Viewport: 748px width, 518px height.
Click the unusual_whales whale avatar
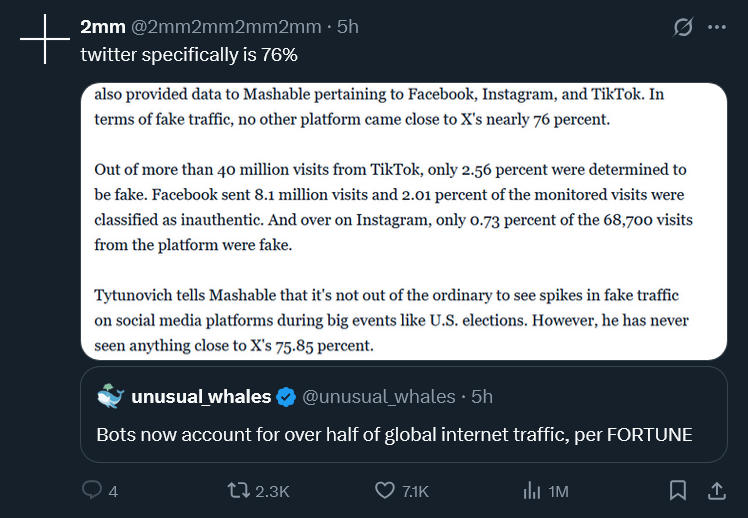111,396
